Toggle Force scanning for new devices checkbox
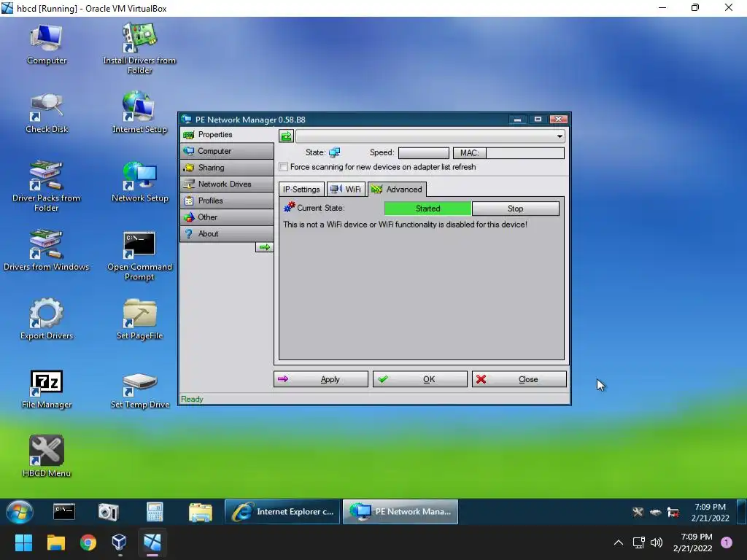Screen dimensions: 747x560 coord(284,167)
